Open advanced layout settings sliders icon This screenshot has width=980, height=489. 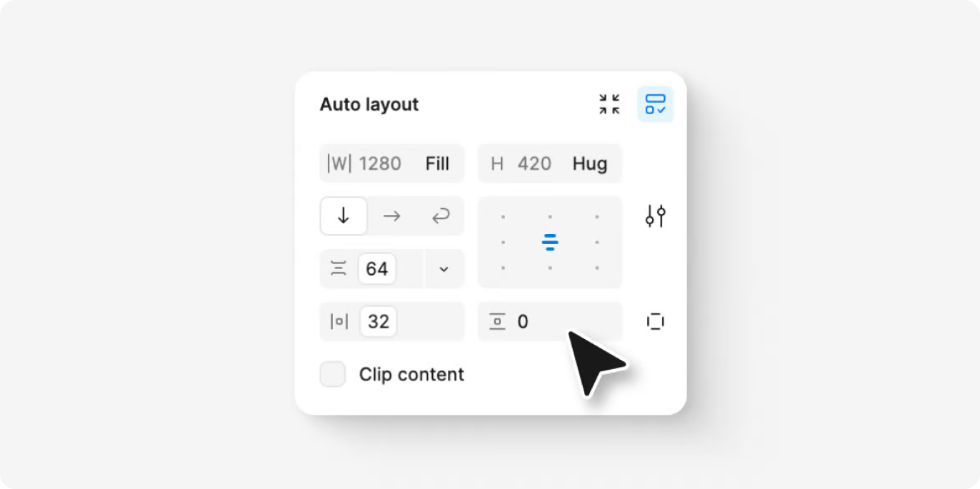click(655, 216)
